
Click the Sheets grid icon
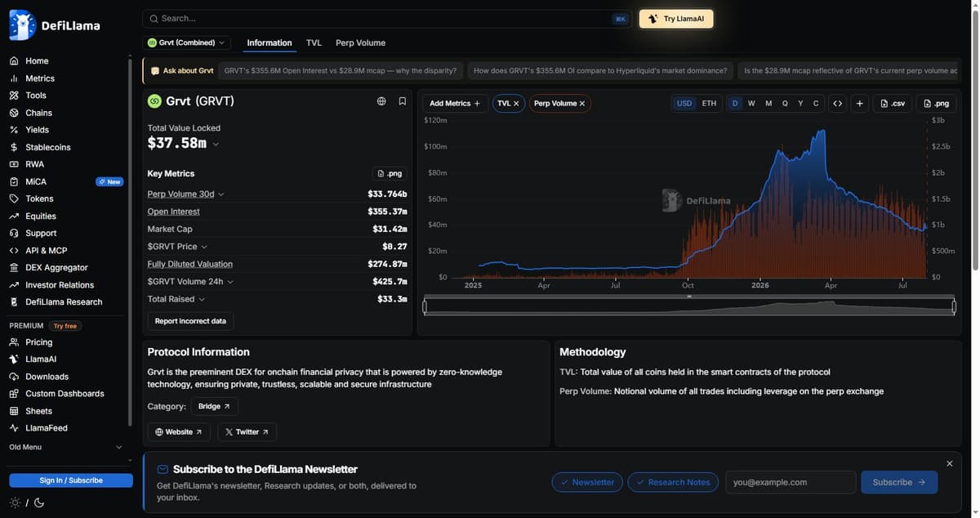pos(14,411)
